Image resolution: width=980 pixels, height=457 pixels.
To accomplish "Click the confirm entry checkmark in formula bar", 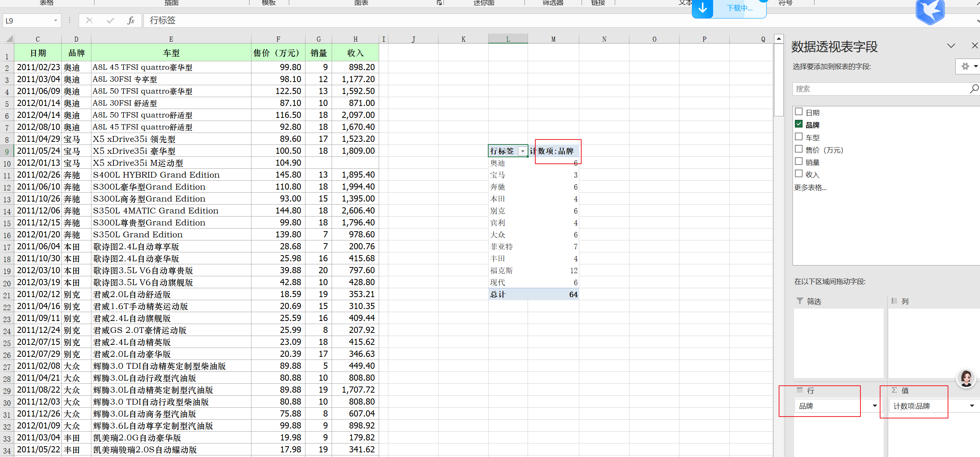I will pyautogui.click(x=110, y=20).
